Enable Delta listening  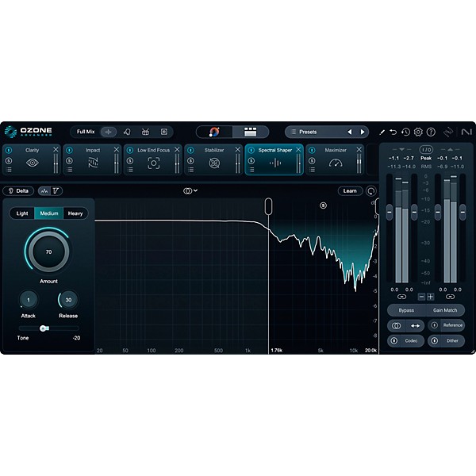tap(18, 191)
